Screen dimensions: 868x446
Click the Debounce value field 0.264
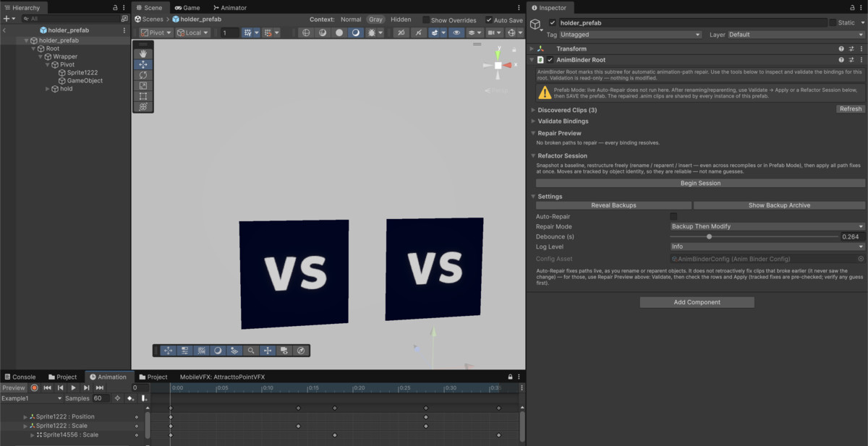tap(852, 236)
